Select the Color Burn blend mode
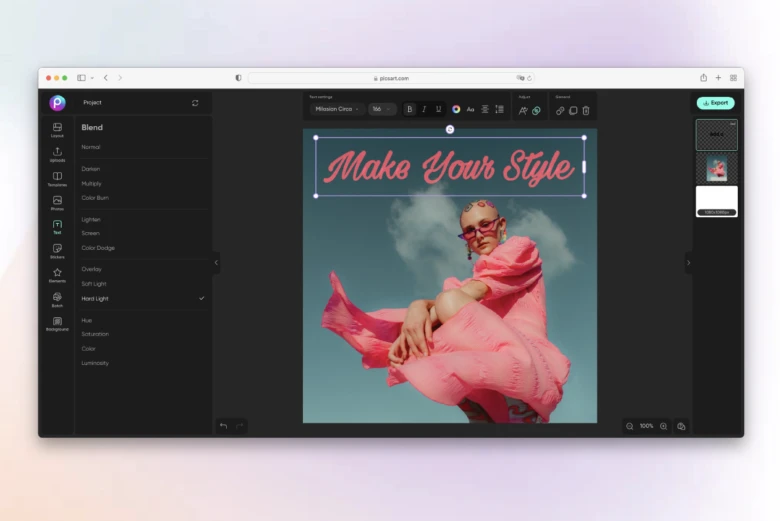 point(95,198)
